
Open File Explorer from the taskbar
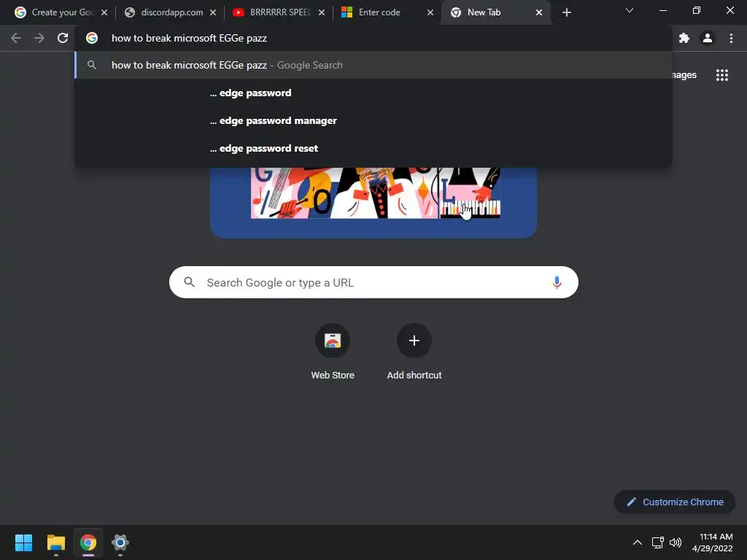(55, 542)
